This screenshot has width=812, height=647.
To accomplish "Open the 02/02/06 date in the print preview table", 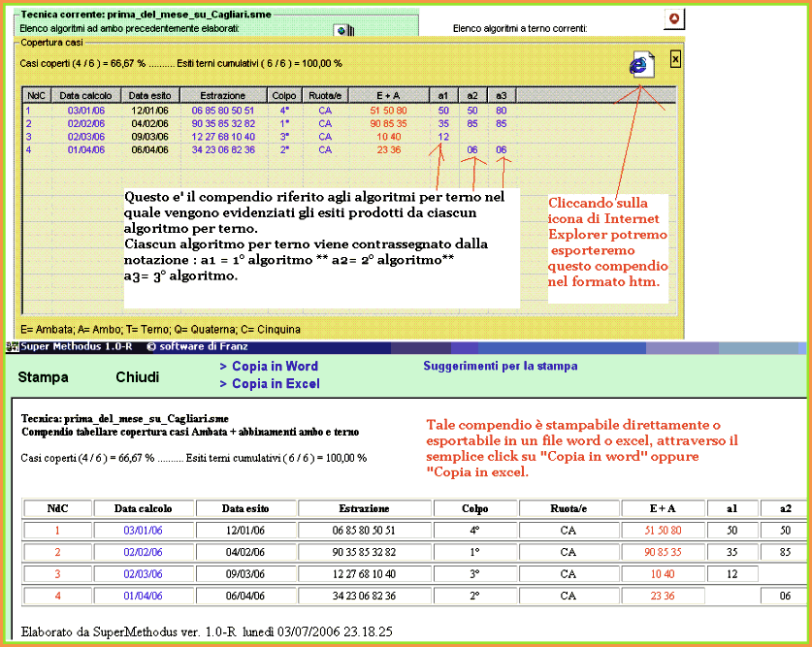I will (143, 552).
